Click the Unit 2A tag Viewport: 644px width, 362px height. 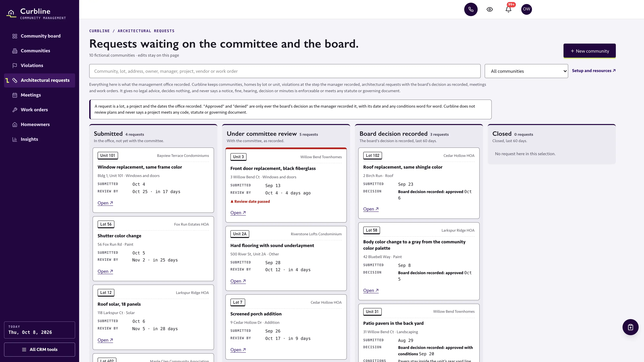[x=239, y=234]
